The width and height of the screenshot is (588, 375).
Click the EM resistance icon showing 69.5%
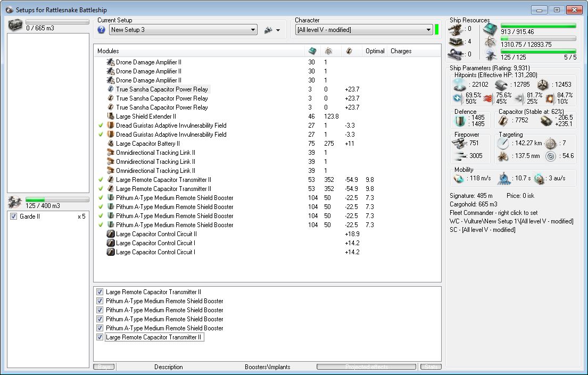click(x=458, y=98)
